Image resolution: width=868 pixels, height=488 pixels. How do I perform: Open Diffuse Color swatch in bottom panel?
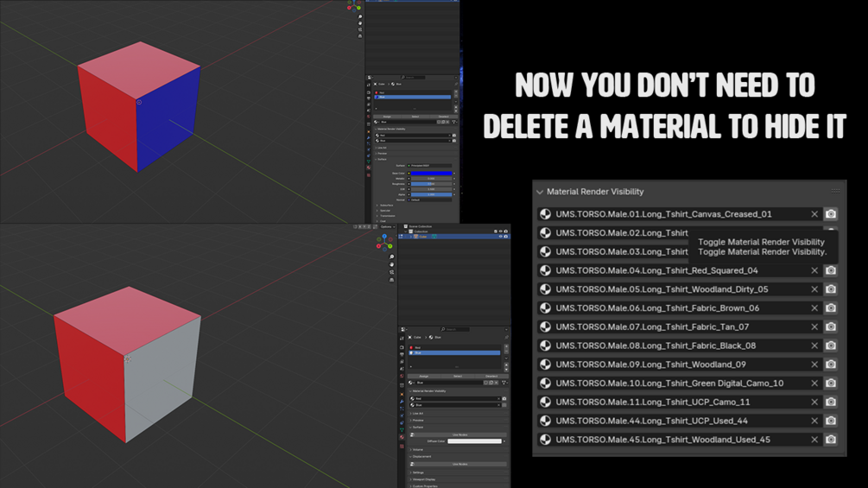click(x=474, y=441)
